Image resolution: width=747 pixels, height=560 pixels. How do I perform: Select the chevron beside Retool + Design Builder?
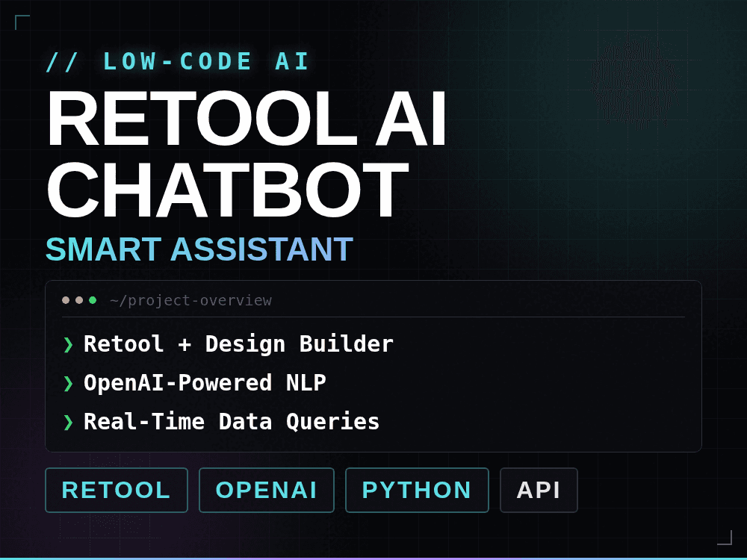[x=68, y=344]
